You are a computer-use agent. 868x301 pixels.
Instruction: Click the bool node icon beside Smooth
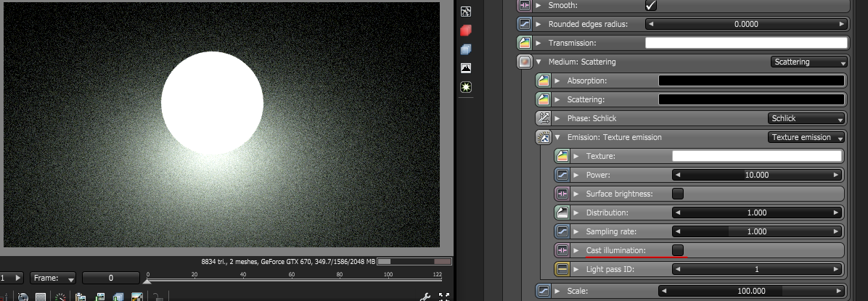point(524,6)
